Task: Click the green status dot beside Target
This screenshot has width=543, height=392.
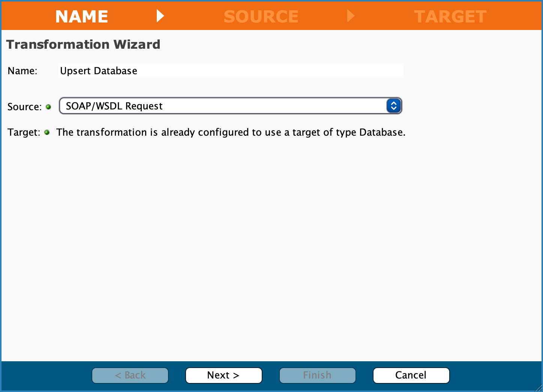Action: pyautogui.click(x=47, y=132)
